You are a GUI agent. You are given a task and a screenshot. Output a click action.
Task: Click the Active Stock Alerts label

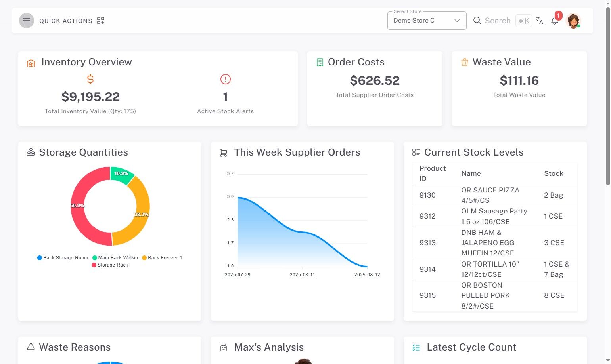pyautogui.click(x=226, y=111)
